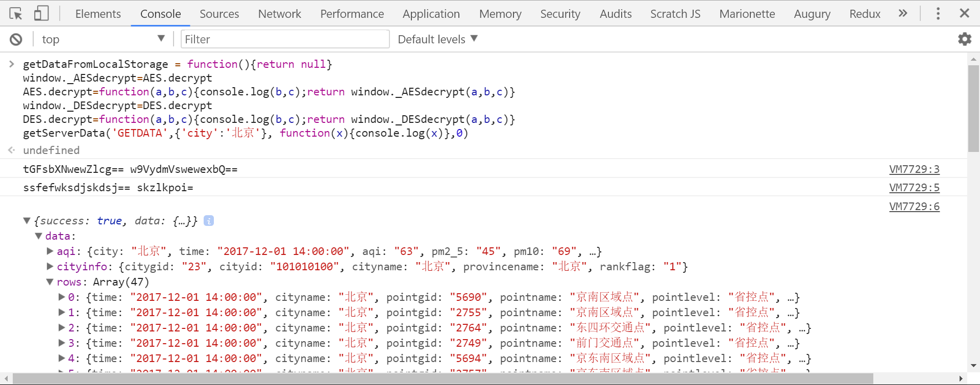Screen dimensions: 980x385
Task: Expand rows item 1 with pointgid 2755
Action: click(62, 312)
